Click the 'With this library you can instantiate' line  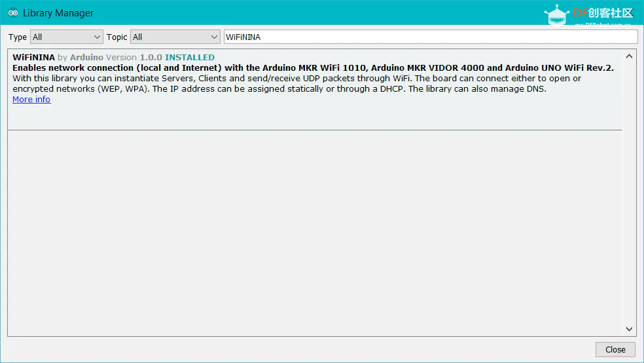[297, 79]
